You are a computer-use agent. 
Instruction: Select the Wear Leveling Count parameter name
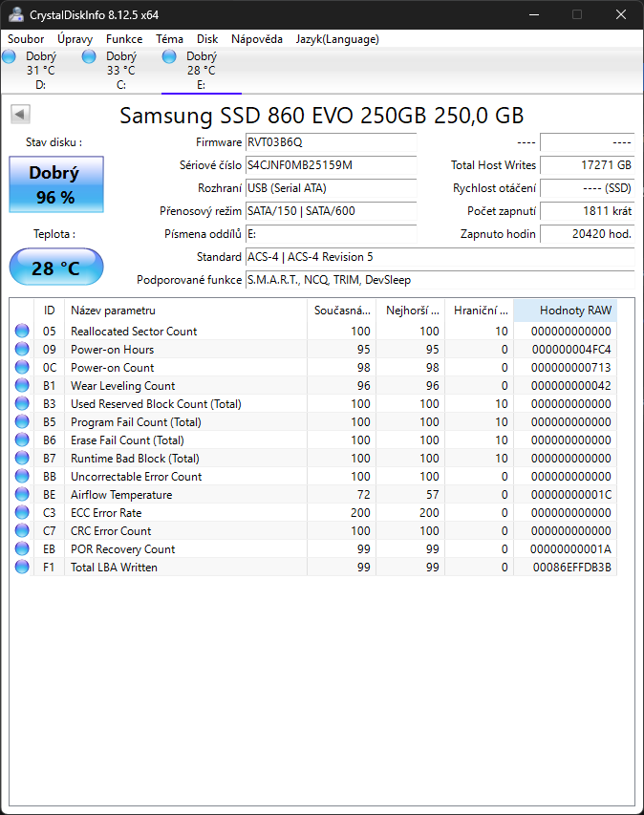pos(122,386)
